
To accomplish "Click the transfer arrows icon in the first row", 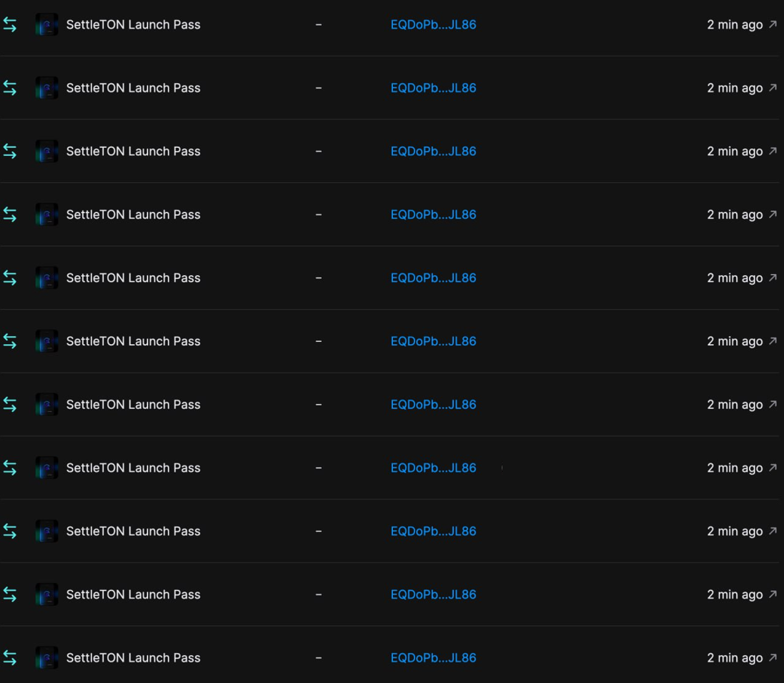I will tap(10, 24).
